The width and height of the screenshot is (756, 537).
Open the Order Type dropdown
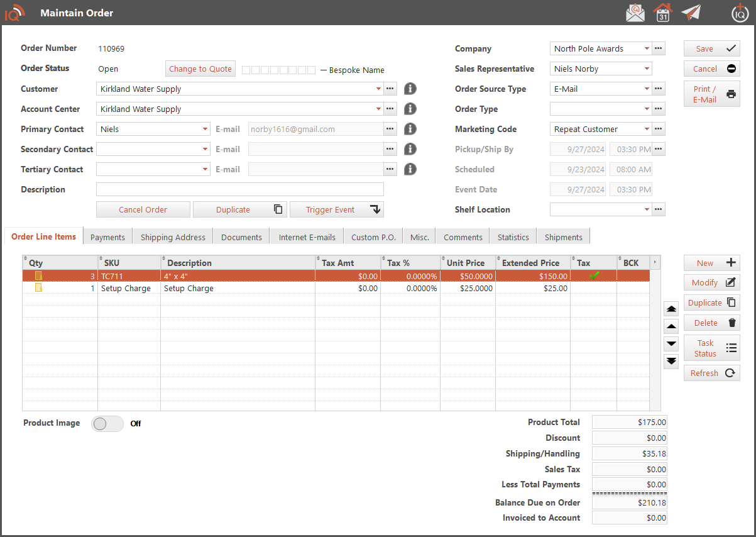tap(647, 109)
